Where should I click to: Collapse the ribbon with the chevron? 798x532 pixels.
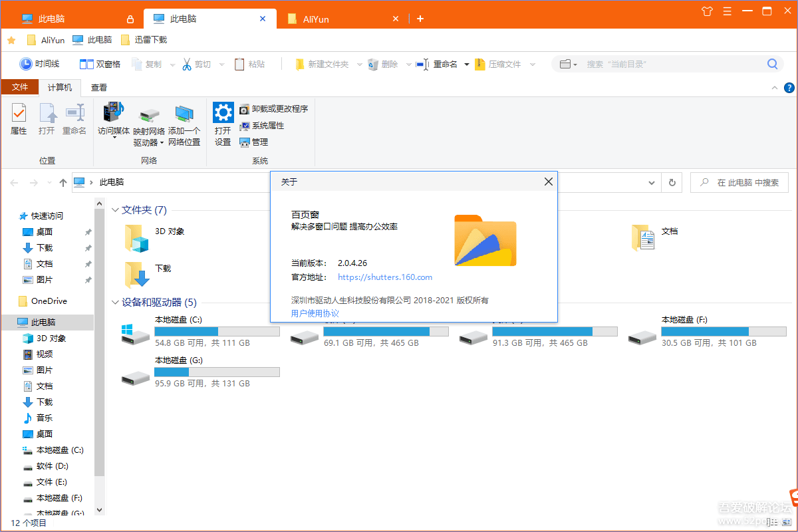click(774, 88)
